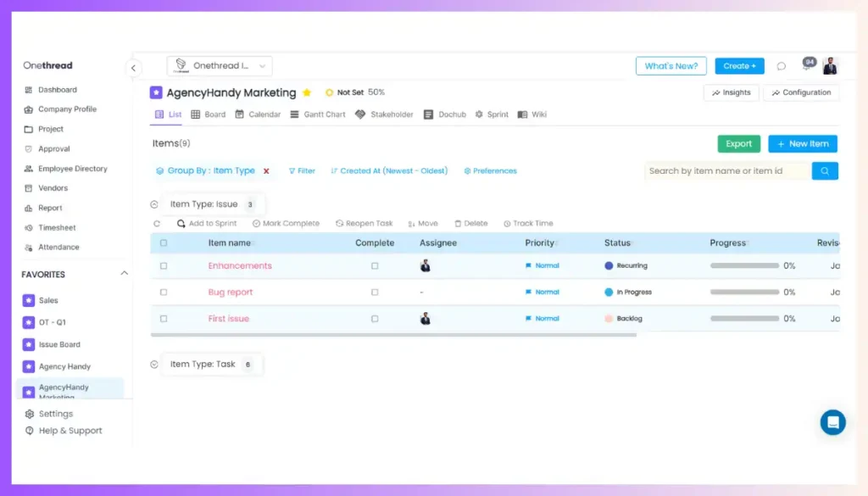868x496 pixels.
Task: Switch to the Wiki tab
Action: (532, 114)
